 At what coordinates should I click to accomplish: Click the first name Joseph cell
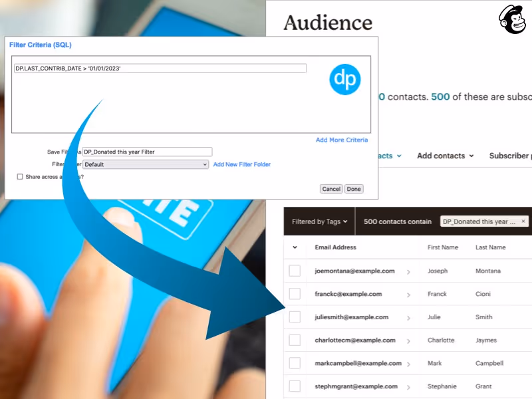point(438,271)
